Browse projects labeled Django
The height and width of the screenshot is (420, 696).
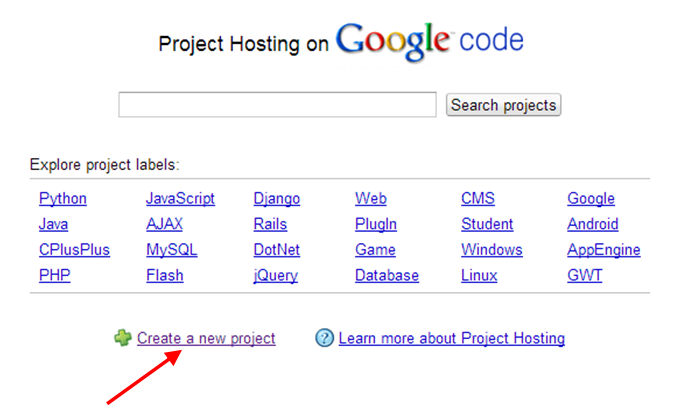(x=277, y=199)
